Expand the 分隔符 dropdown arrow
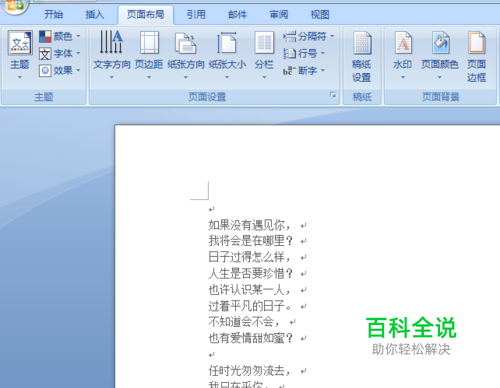The height and width of the screenshot is (388, 500). 332,36
